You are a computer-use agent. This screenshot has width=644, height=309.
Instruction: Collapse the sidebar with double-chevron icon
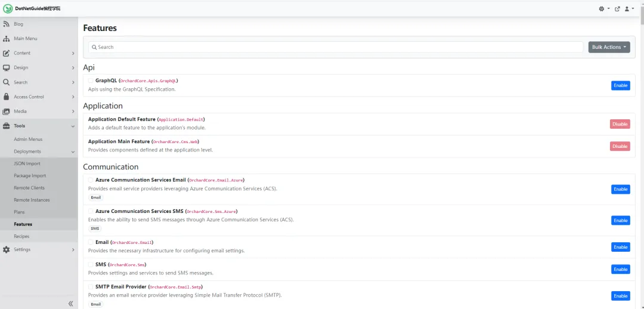[x=70, y=304]
